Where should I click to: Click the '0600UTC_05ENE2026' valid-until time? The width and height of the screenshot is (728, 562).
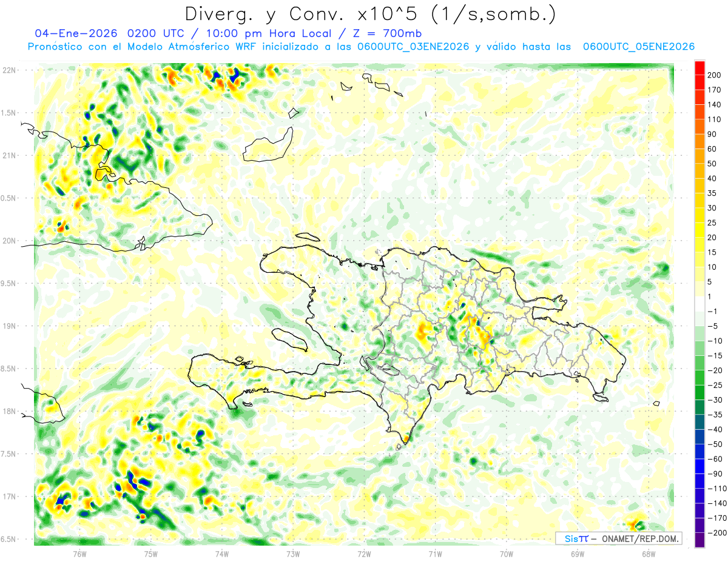[638, 47]
